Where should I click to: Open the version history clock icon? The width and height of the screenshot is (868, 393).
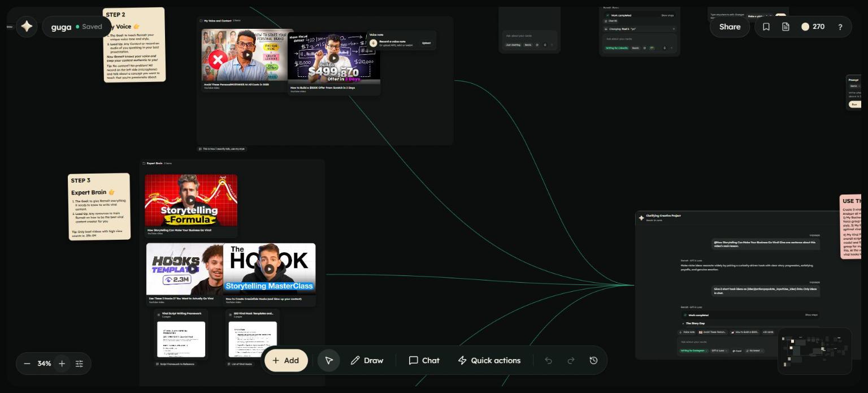pyautogui.click(x=593, y=360)
